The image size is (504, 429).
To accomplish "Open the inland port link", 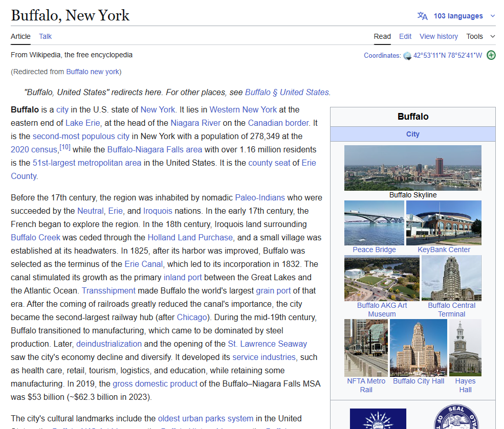I will (x=183, y=278).
